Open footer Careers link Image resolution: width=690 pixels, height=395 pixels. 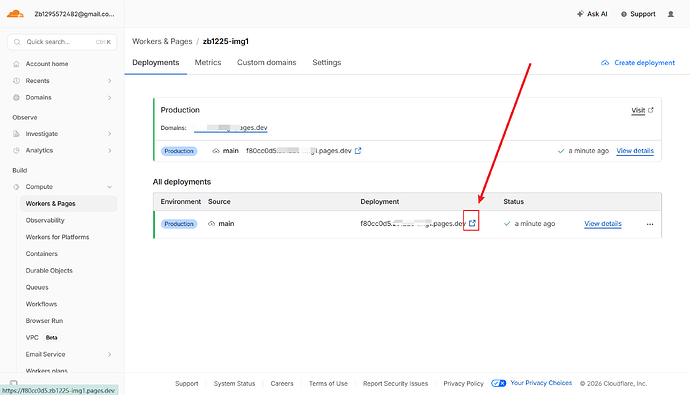coord(282,384)
